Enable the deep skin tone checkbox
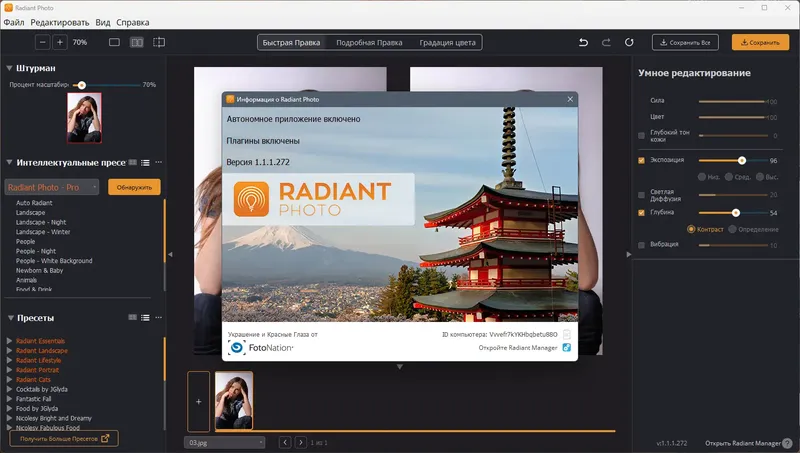The height and width of the screenshot is (453, 800). coord(641,136)
